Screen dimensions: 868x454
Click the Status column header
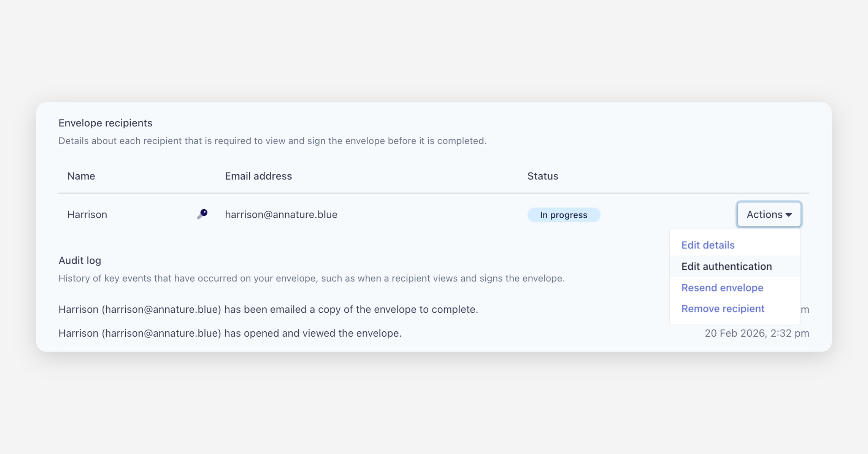point(542,176)
